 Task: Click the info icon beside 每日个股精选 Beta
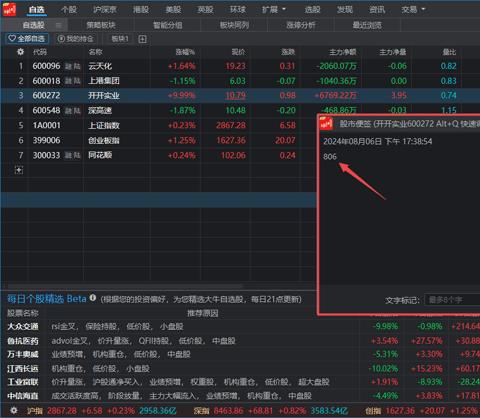(x=93, y=297)
